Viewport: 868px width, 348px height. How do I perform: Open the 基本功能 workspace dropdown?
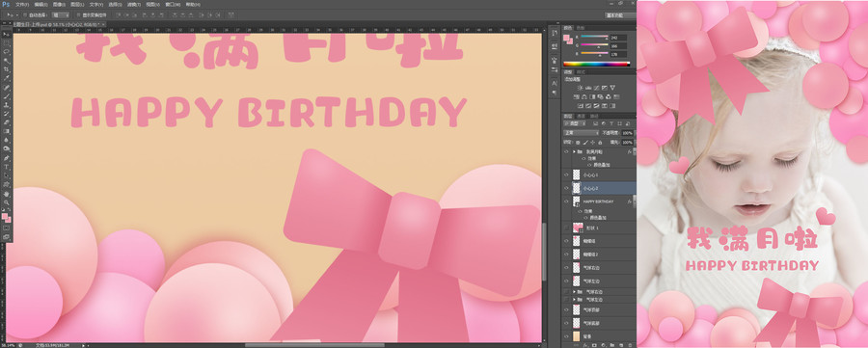pos(619,14)
